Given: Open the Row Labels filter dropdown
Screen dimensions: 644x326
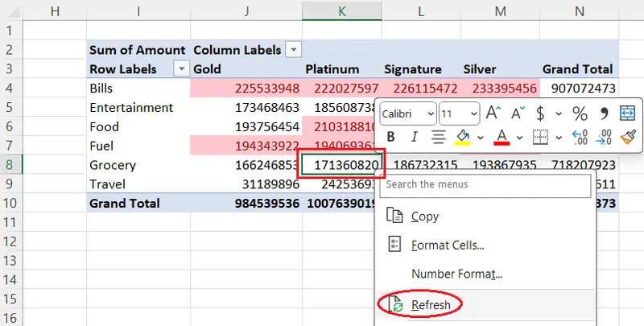Looking at the screenshot, I should [181, 69].
